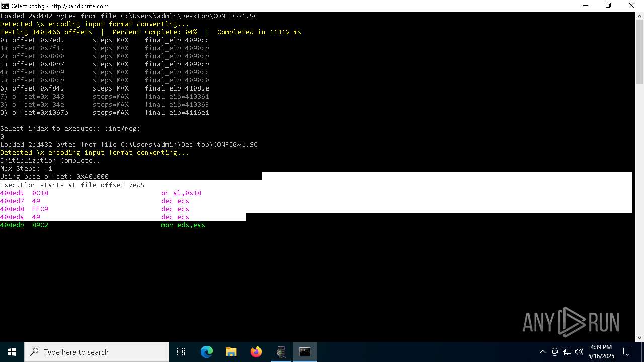The image size is (644, 362).
Task: Click the 'or al,0x18' instruction
Action: click(x=181, y=193)
